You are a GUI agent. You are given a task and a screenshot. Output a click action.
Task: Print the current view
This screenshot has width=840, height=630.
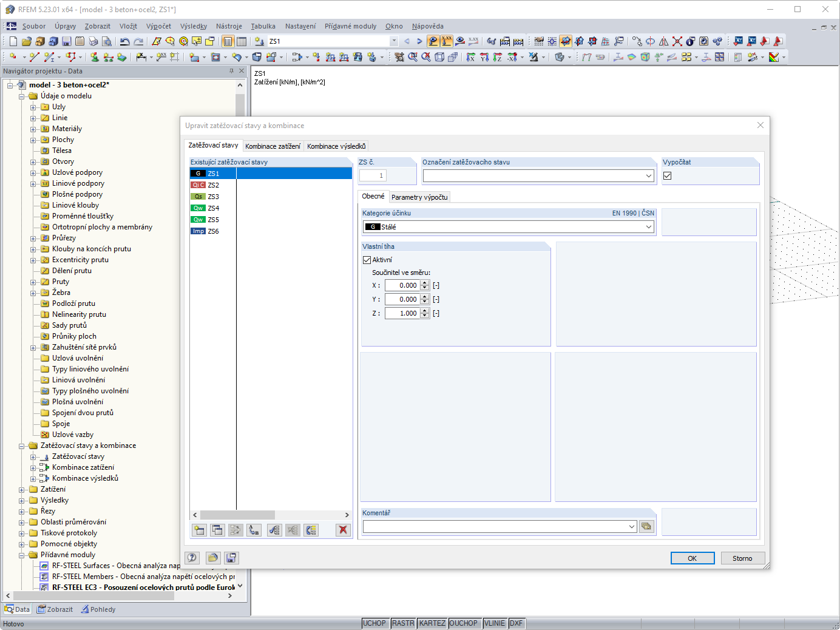click(x=93, y=41)
